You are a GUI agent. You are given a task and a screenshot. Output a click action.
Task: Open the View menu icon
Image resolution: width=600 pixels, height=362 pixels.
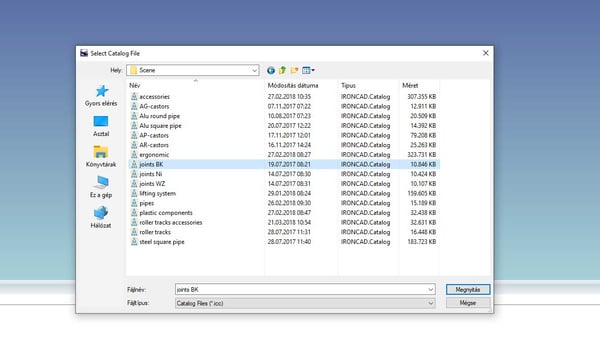pyautogui.click(x=308, y=70)
